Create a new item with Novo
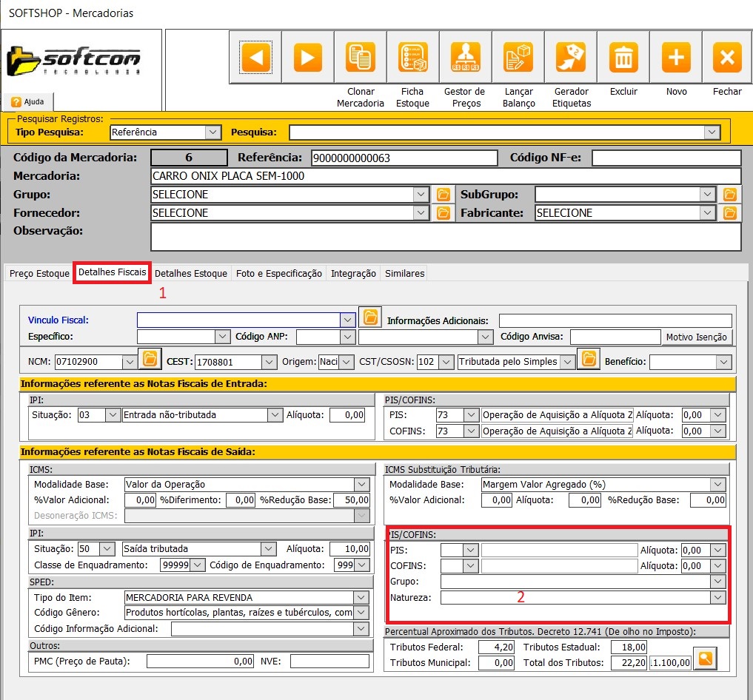The width and height of the screenshot is (753, 700). point(676,57)
